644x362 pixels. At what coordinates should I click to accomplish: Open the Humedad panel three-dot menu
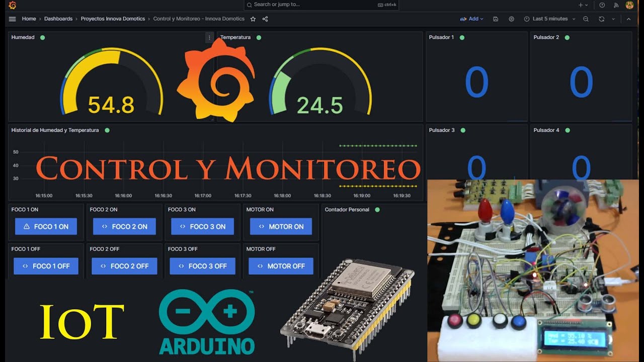click(x=209, y=38)
